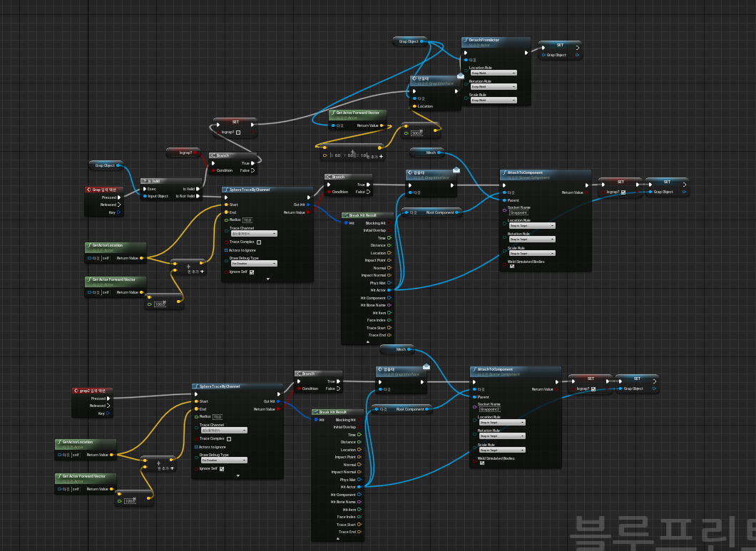Click envelope icon on lower Grap Interface node
The image size is (756, 551).
tap(426, 366)
